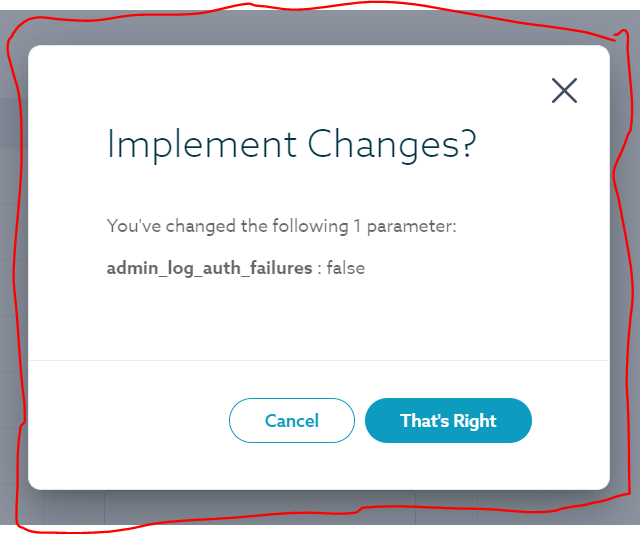Click the false parameter value
640x534 pixels.
point(345,269)
